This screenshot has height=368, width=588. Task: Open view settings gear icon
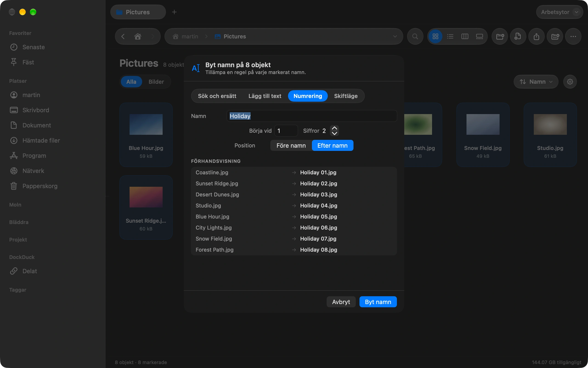[x=570, y=82]
